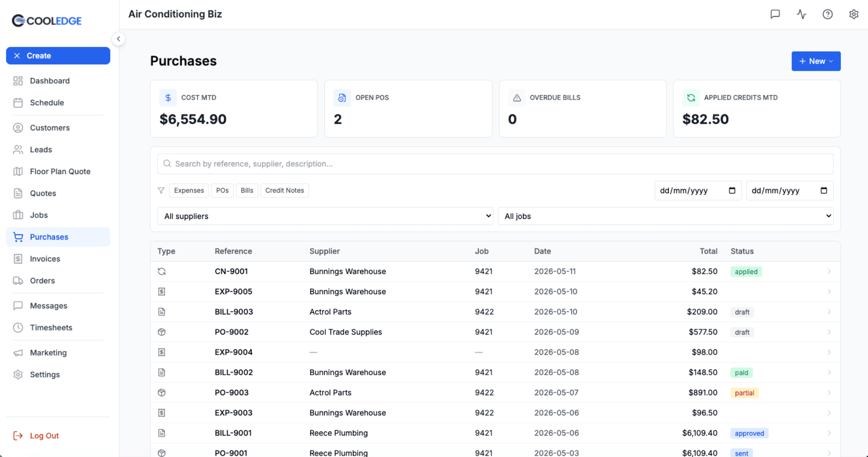
Task: Click the search by reference field
Action: [x=495, y=164]
